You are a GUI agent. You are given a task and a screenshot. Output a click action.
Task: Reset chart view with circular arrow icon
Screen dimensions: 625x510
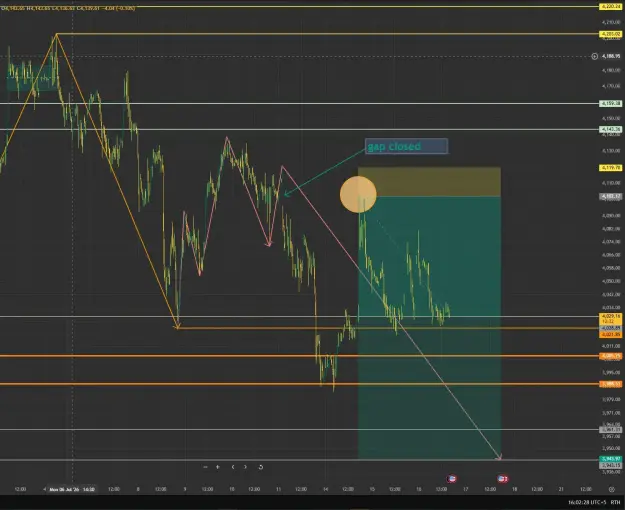(x=261, y=467)
